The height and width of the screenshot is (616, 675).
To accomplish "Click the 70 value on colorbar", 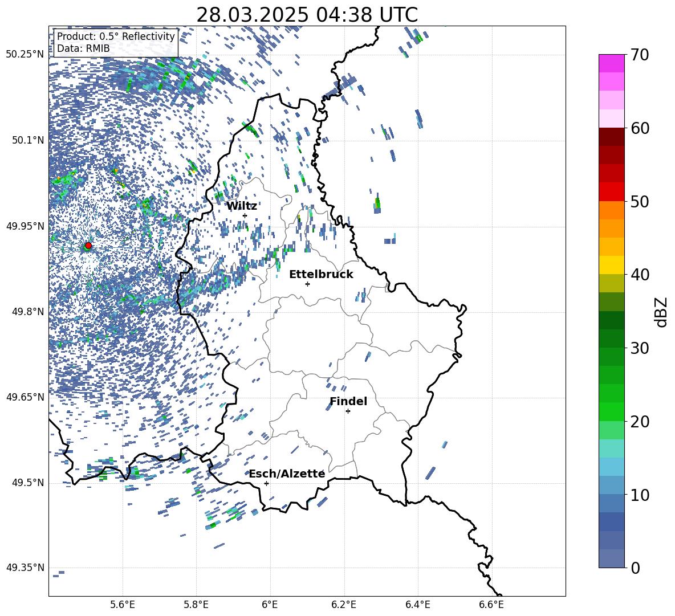I will tap(640, 55).
